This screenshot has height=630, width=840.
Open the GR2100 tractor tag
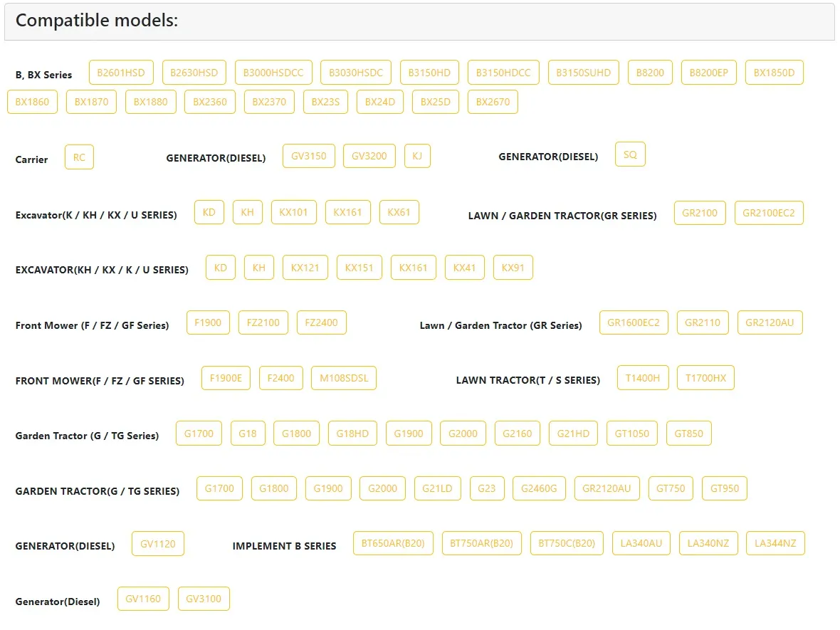(700, 213)
